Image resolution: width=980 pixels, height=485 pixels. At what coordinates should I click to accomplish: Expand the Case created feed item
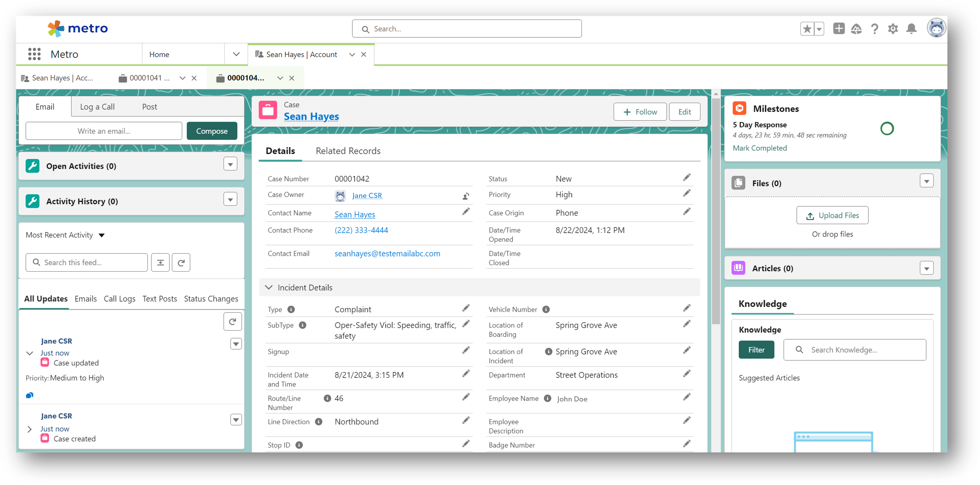point(30,429)
